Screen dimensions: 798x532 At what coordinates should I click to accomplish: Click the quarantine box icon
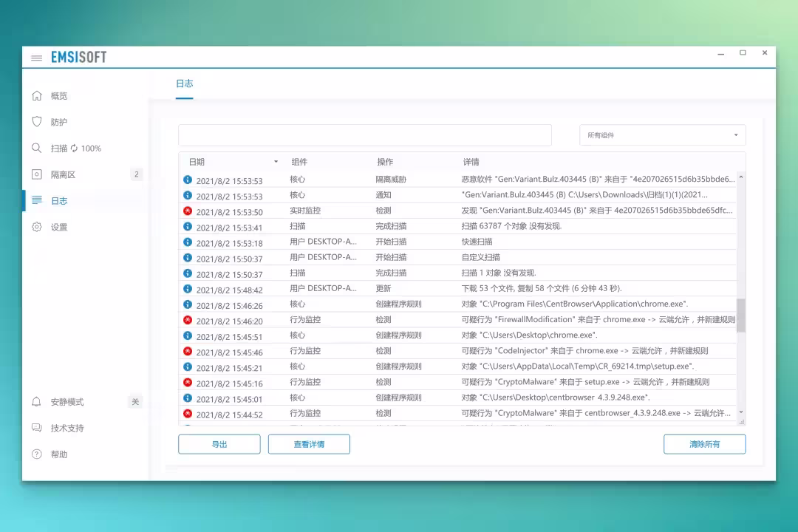[x=37, y=174]
